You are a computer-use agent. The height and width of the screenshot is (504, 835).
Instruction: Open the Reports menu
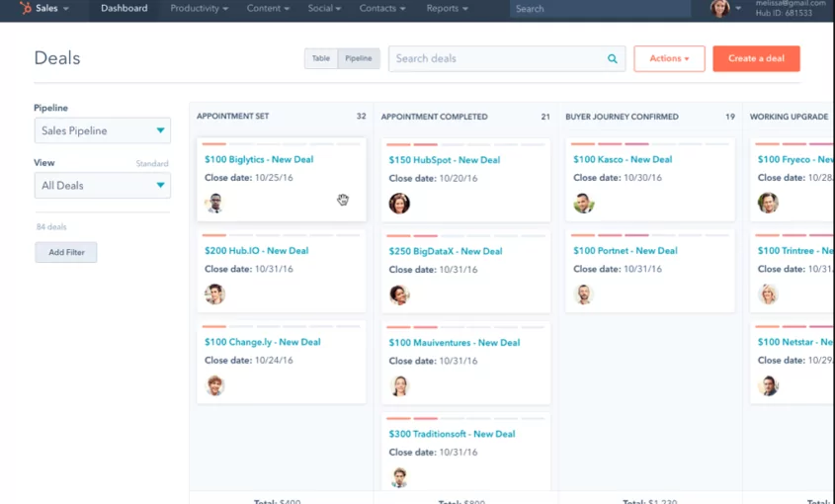coord(448,9)
